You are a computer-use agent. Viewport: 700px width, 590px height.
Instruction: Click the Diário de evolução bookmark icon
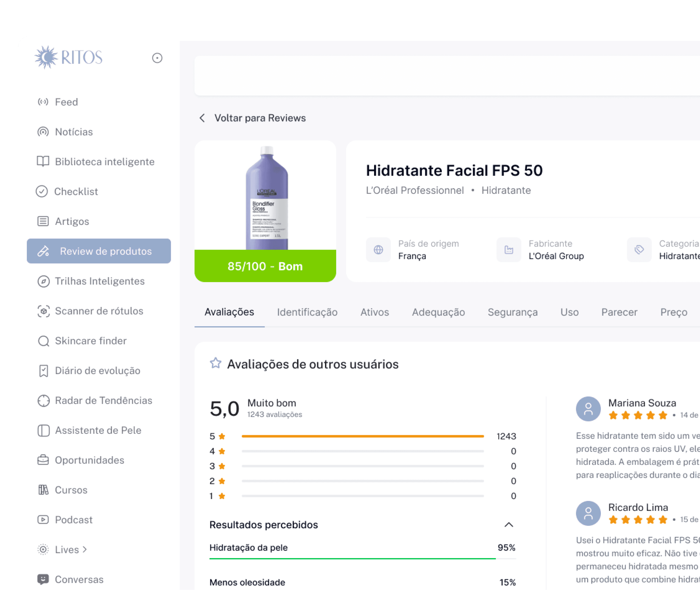43,371
